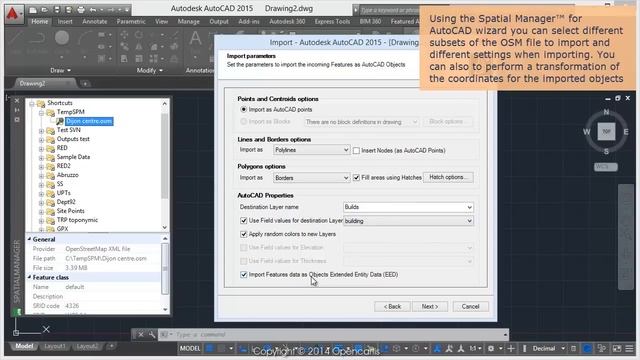640x360 pixels.
Task: Toggle the grid display status bar icon
Action: (210, 349)
